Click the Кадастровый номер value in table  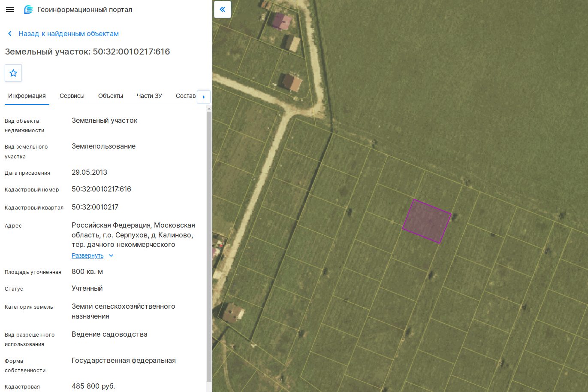click(x=101, y=189)
